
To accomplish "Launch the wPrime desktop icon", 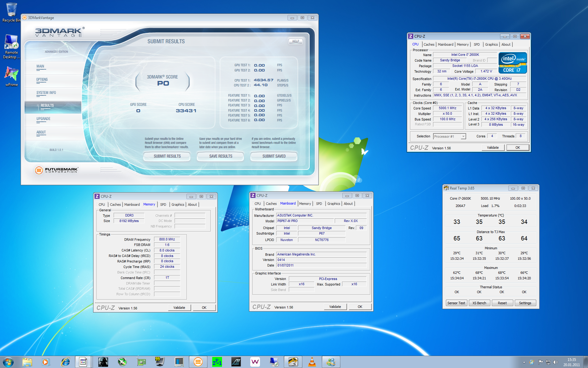I will [x=11, y=76].
